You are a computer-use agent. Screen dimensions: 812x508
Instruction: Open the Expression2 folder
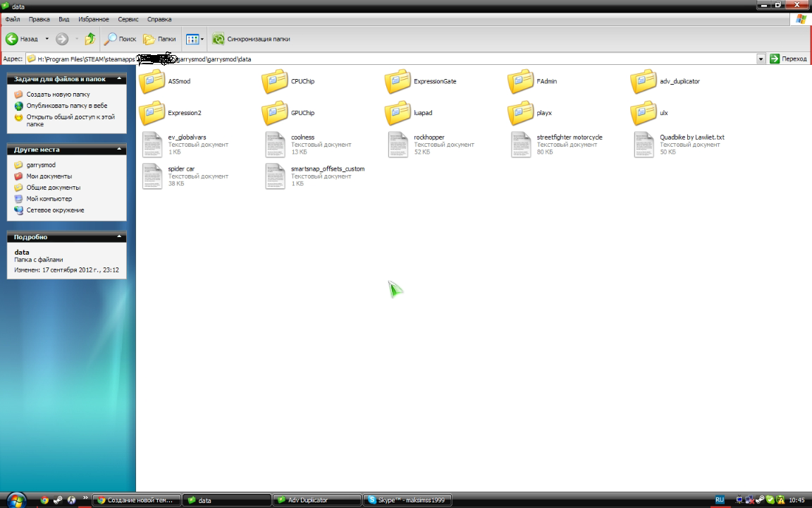[170, 113]
